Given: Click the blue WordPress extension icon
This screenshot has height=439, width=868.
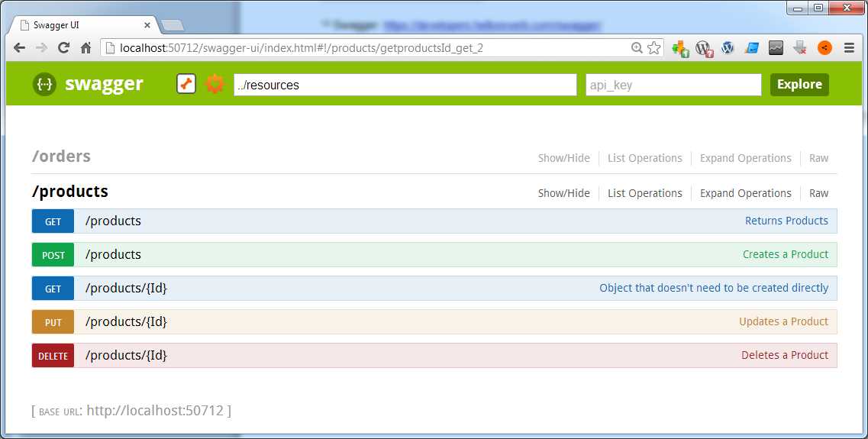Looking at the screenshot, I should [x=728, y=48].
